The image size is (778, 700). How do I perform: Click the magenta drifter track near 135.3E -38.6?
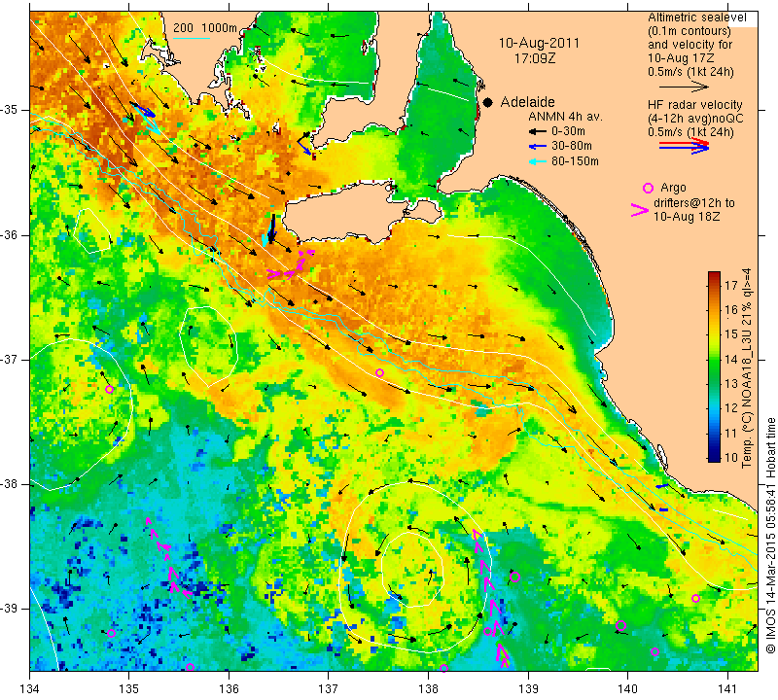coord(168,558)
